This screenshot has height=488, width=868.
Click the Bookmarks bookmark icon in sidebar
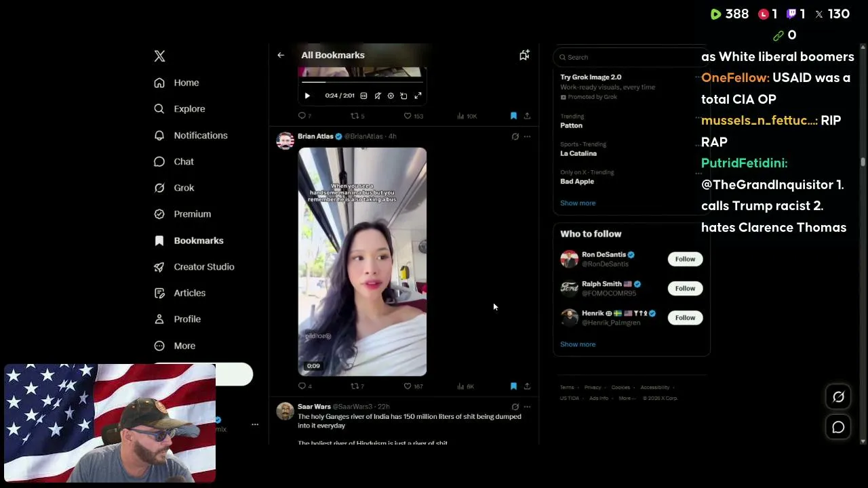(x=159, y=241)
